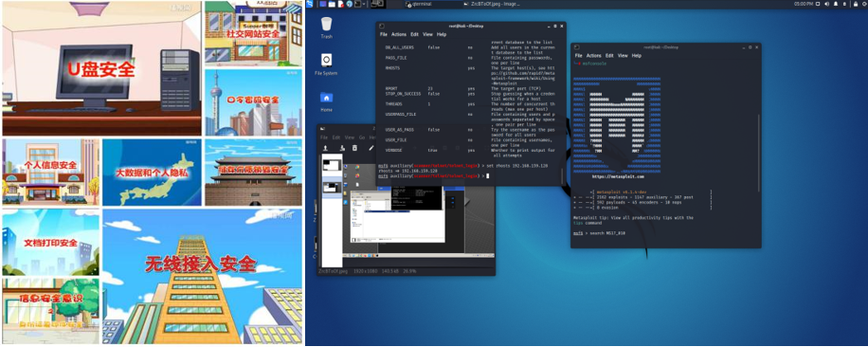
Task: Open View menu in telnet_login terminal
Action: click(x=428, y=34)
